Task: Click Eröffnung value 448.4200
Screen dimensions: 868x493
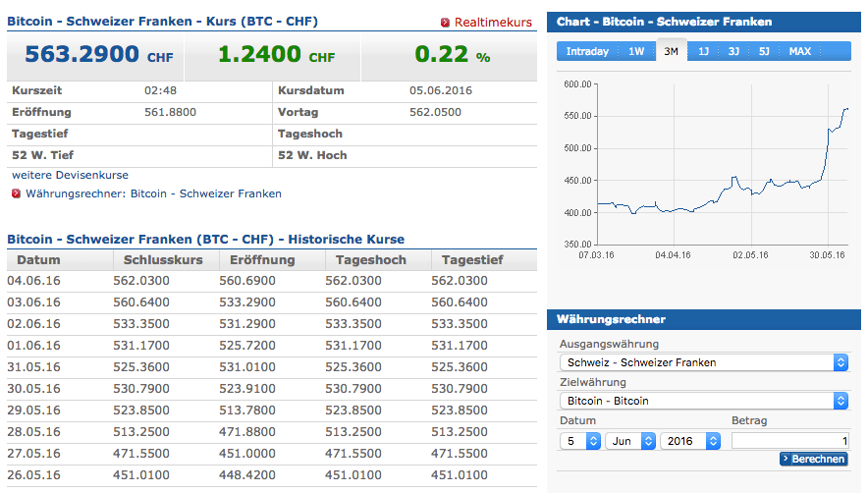Action: [246, 475]
